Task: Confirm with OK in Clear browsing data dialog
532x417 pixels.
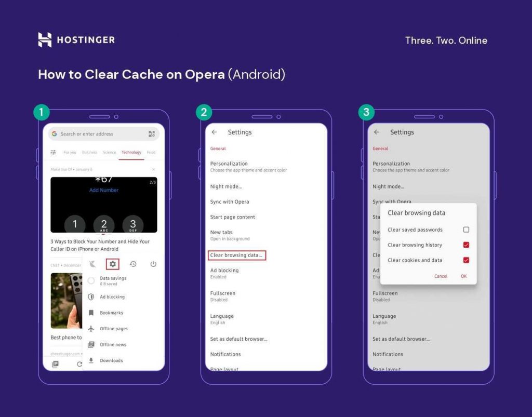Action: tap(464, 276)
